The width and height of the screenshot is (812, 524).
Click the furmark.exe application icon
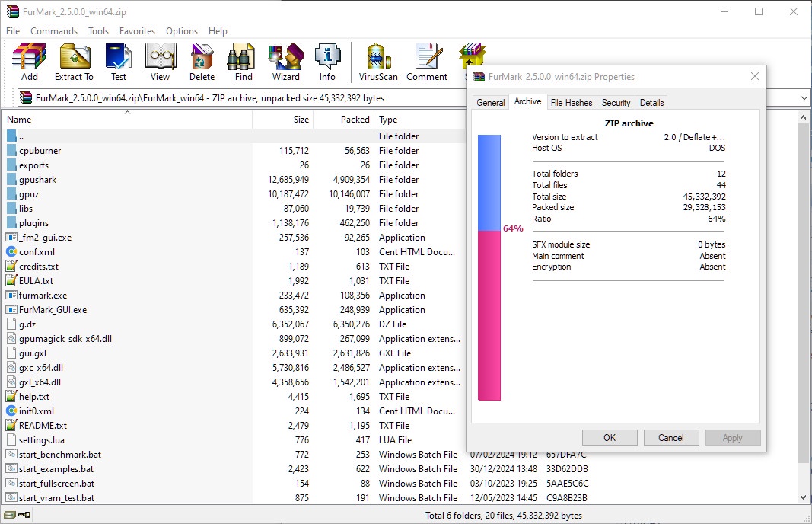pos(11,296)
